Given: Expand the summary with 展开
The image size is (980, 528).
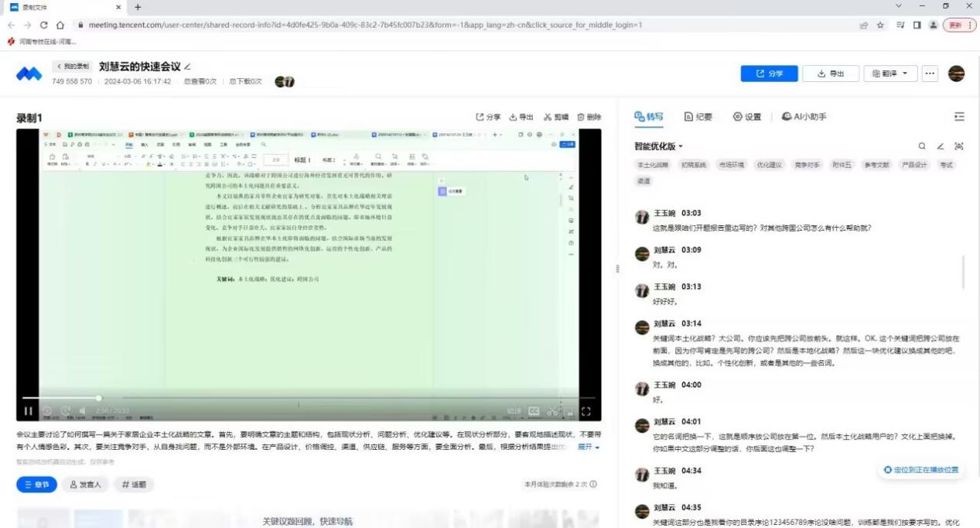Looking at the screenshot, I should tap(588, 447).
